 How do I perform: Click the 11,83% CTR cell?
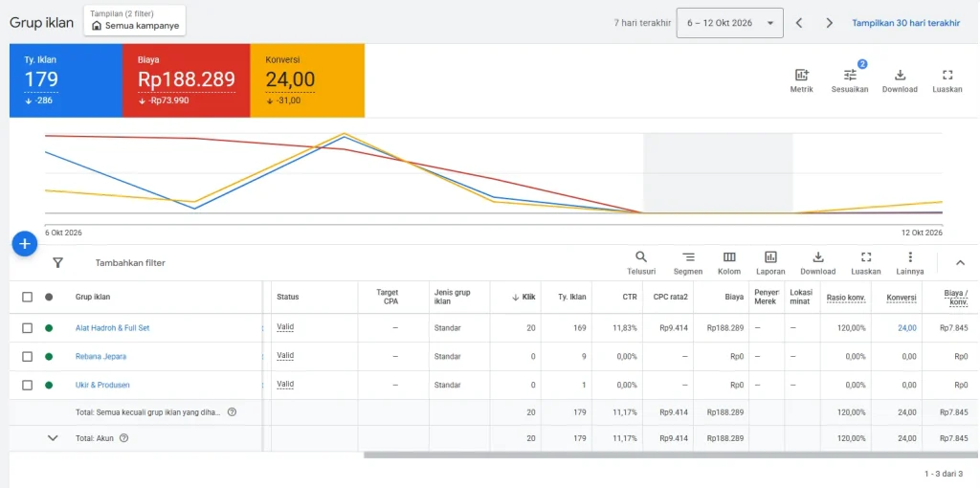[624, 327]
